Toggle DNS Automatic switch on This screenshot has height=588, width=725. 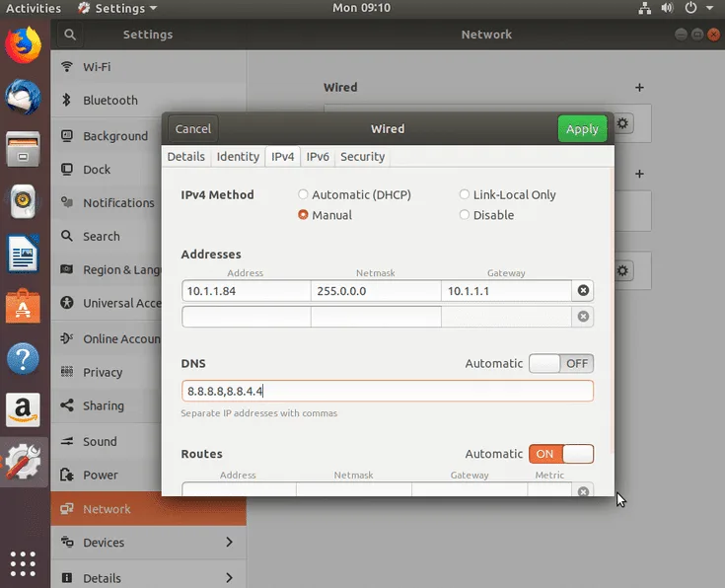561,364
